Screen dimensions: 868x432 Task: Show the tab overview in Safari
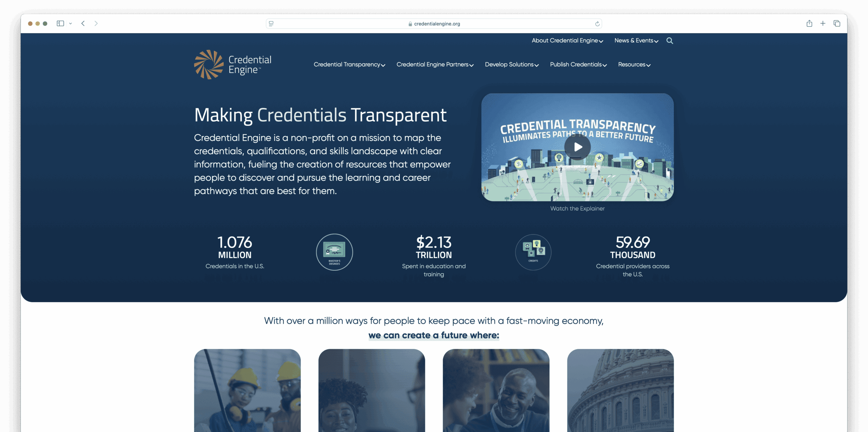pos(837,23)
